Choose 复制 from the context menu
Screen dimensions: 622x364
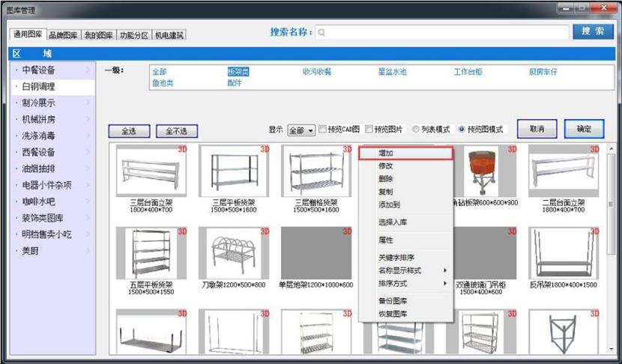pos(406,192)
